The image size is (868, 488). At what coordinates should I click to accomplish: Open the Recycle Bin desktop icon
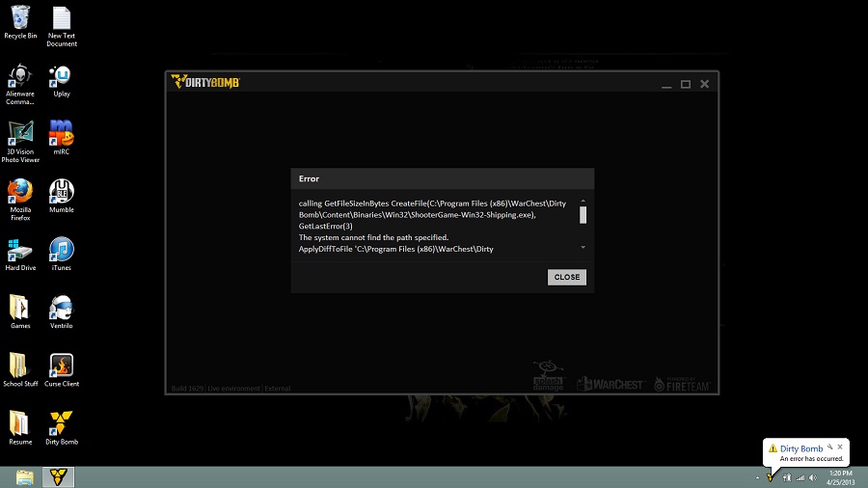coord(20,19)
